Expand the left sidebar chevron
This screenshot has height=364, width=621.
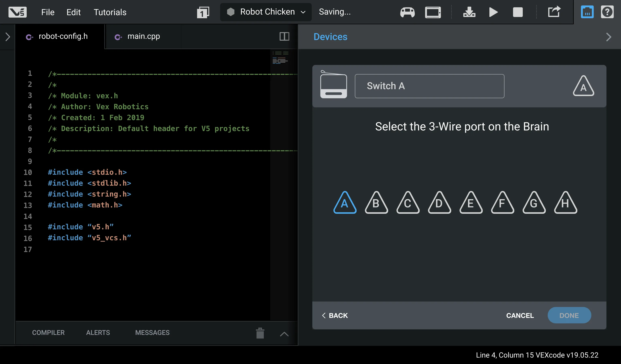(x=8, y=37)
